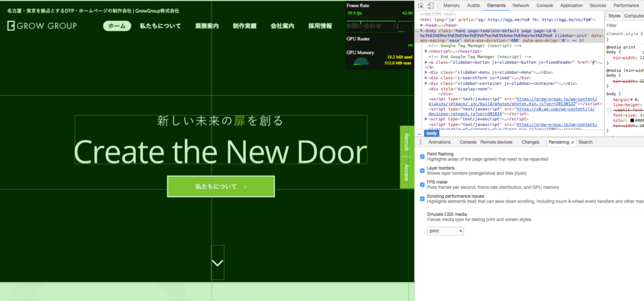The height and width of the screenshot is (301, 644).
Task: Open the Performance tab
Action: click(626, 6)
